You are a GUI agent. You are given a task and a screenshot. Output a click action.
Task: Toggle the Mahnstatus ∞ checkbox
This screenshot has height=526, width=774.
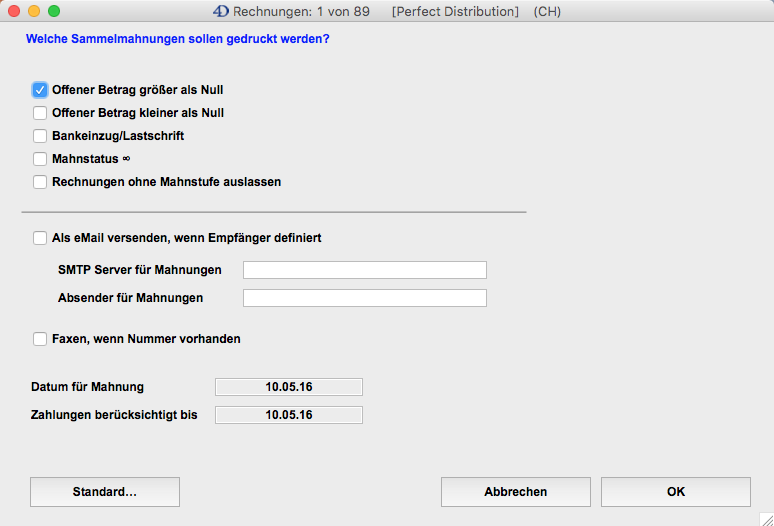[40, 159]
